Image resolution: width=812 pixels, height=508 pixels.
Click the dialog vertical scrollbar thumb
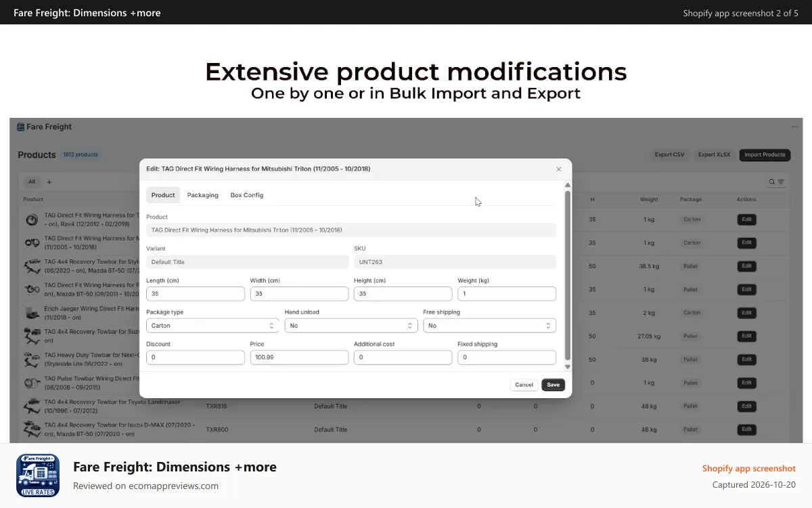(x=568, y=275)
